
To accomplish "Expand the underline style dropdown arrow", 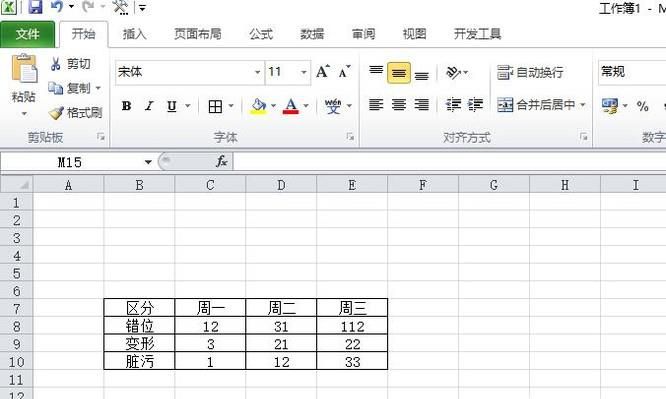I will pyautogui.click(x=187, y=106).
